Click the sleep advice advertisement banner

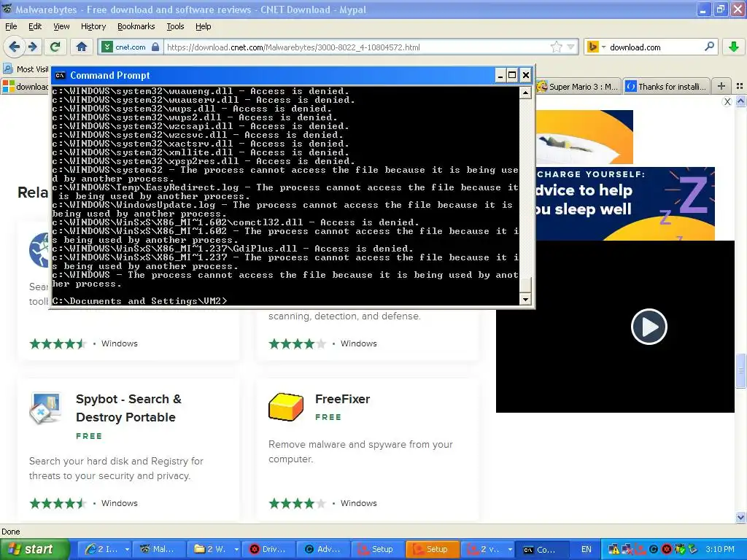tap(625, 203)
